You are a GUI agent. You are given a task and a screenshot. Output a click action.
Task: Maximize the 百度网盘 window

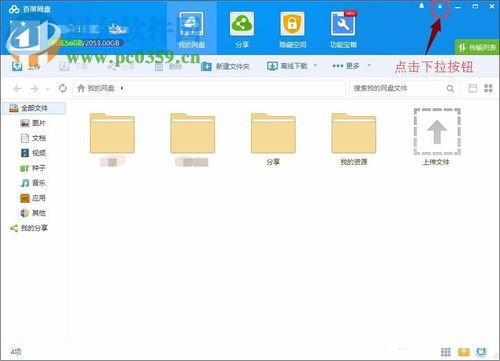pyautogui.click(x=475, y=6)
